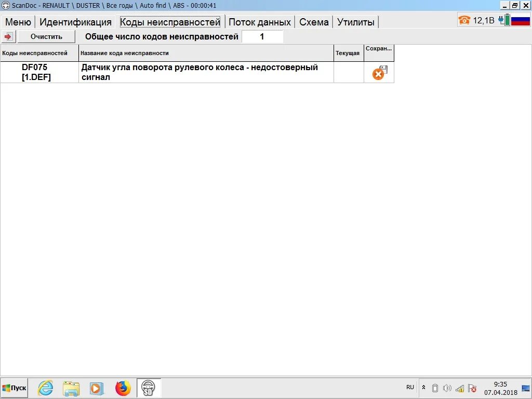Open the Пуск start menu

click(x=14, y=388)
